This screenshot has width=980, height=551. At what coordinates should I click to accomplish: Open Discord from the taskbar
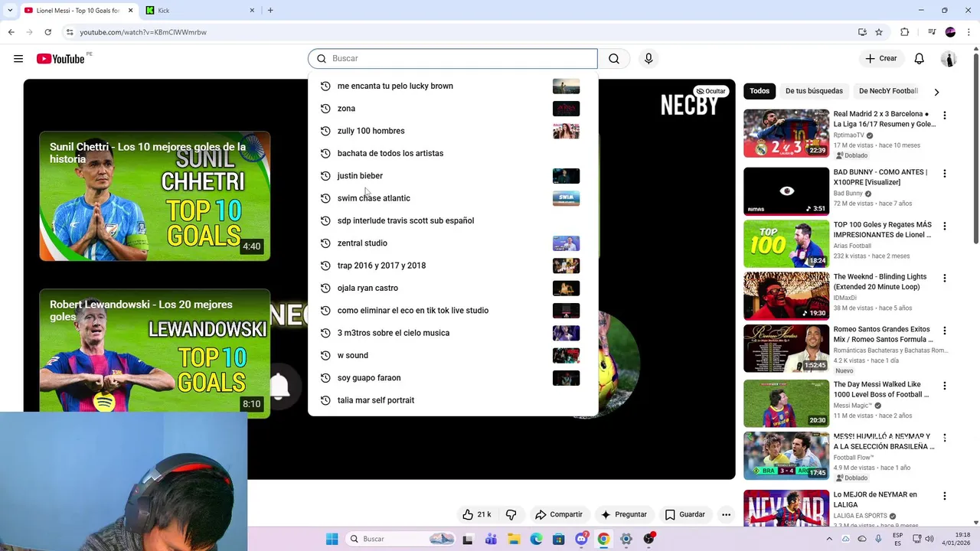click(x=581, y=539)
